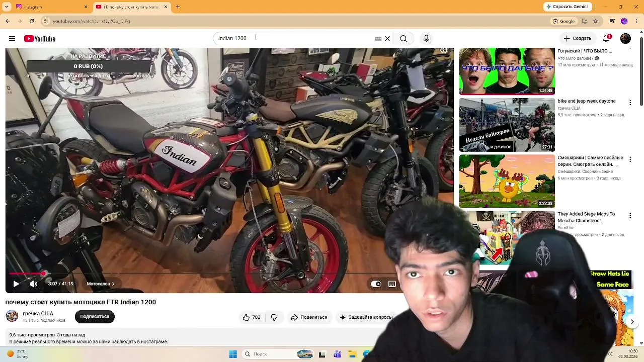Open the tab search dropdown
Screen dimensions: 644x362
click(7, 7)
